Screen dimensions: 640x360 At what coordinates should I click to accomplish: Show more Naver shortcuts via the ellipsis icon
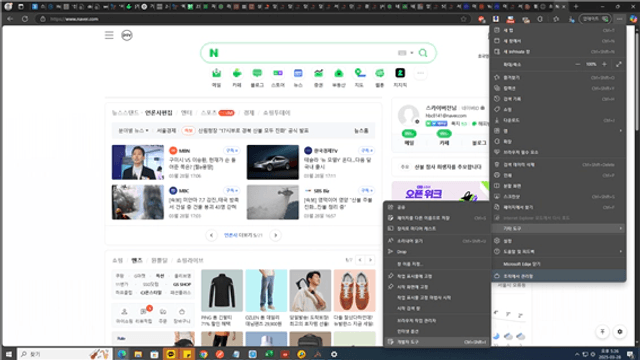(x=420, y=73)
